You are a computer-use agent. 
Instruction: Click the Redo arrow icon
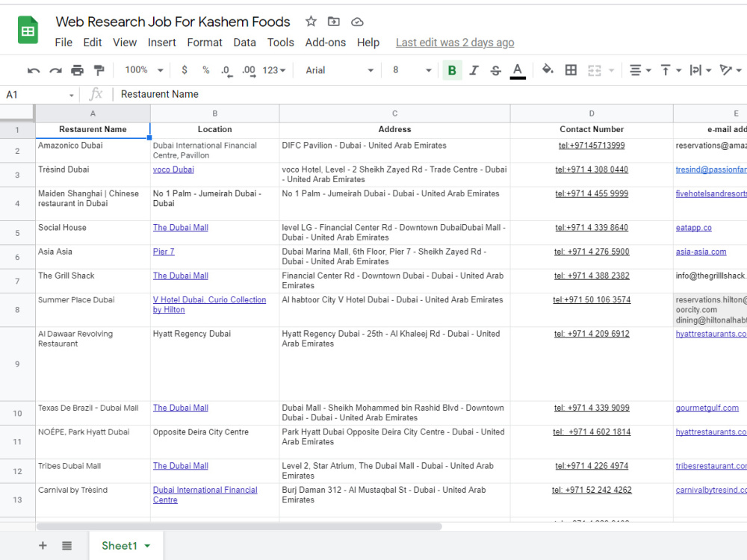pyautogui.click(x=56, y=70)
